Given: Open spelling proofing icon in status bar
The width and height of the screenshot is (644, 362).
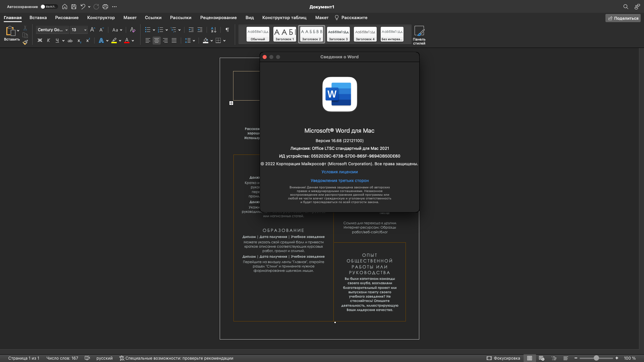Looking at the screenshot, I should point(87,358).
